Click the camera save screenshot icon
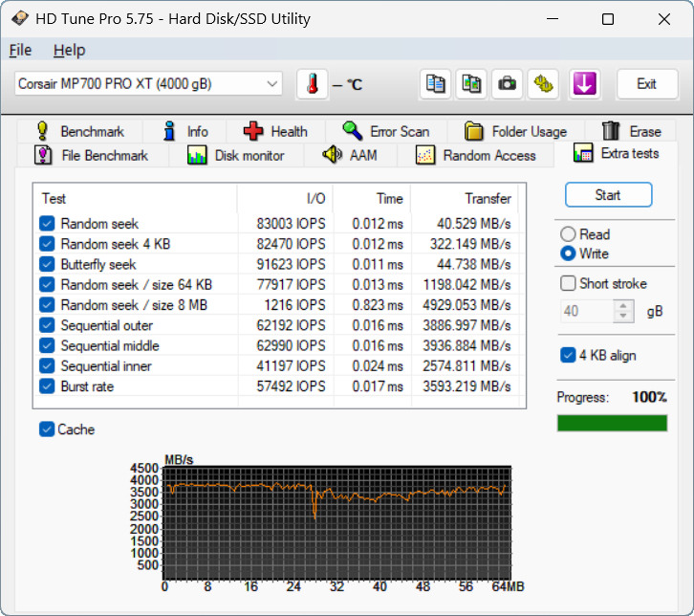 (507, 84)
